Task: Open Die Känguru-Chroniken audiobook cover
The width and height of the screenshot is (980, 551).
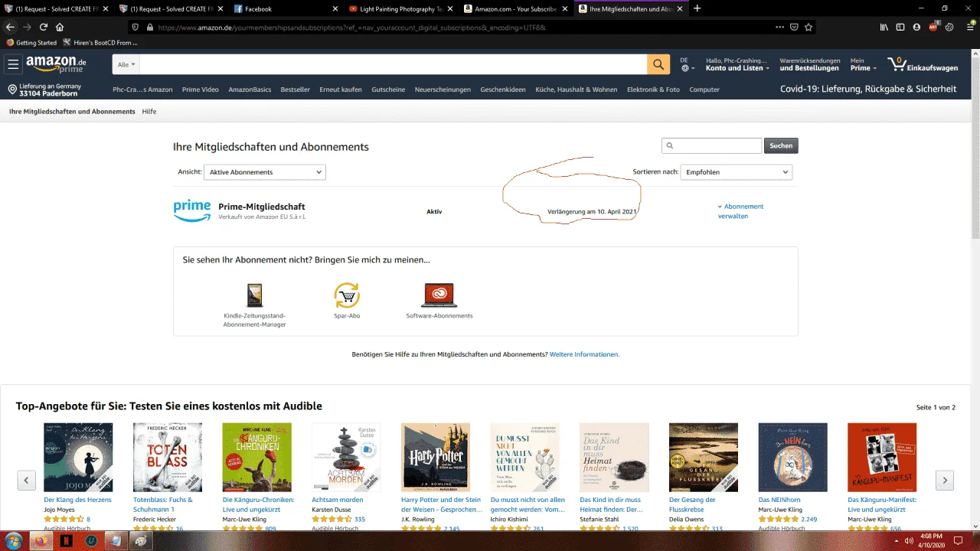Action: tap(257, 457)
